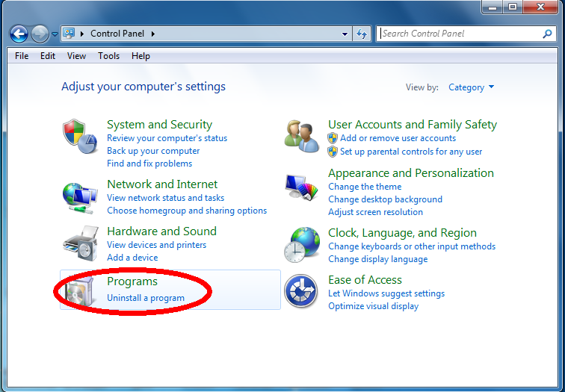Image resolution: width=565 pixels, height=392 pixels.
Task: Open the Network and Internet category
Action: click(x=162, y=184)
